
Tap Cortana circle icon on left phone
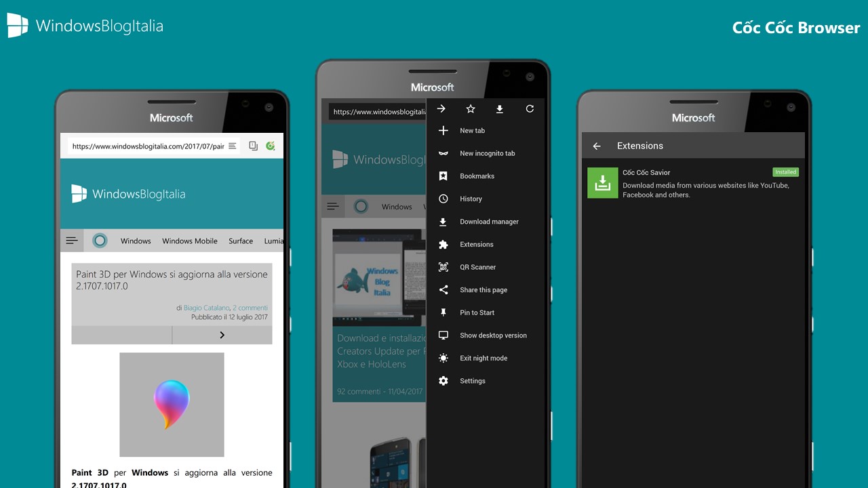(x=100, y=241)
